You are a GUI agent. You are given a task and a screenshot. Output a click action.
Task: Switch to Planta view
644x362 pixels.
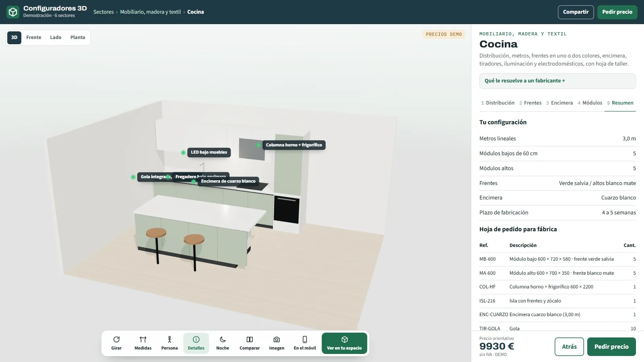point(78,37)
